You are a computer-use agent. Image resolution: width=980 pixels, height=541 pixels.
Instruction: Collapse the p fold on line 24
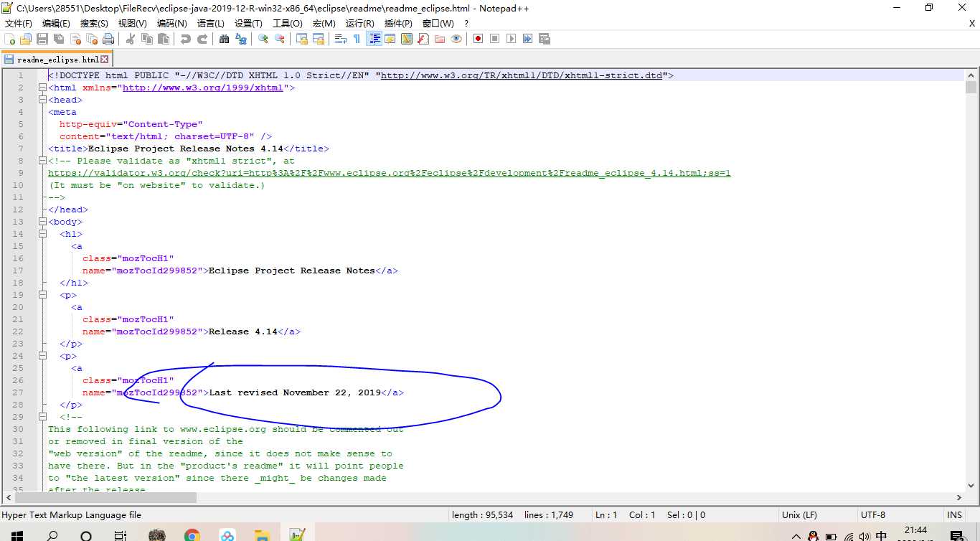(42, 356)
